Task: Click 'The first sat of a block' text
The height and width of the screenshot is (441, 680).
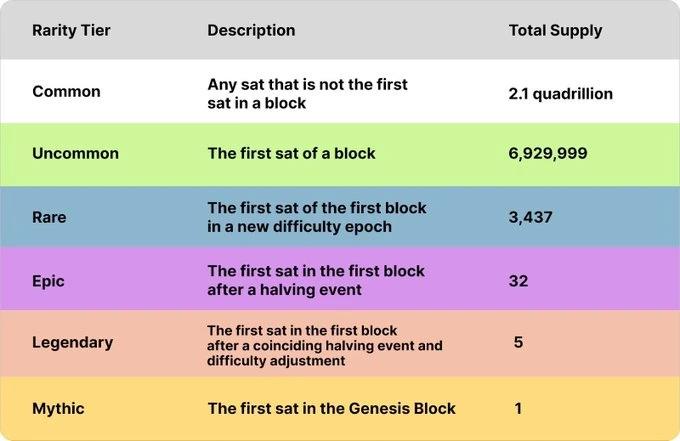Action: pos(291,154)
